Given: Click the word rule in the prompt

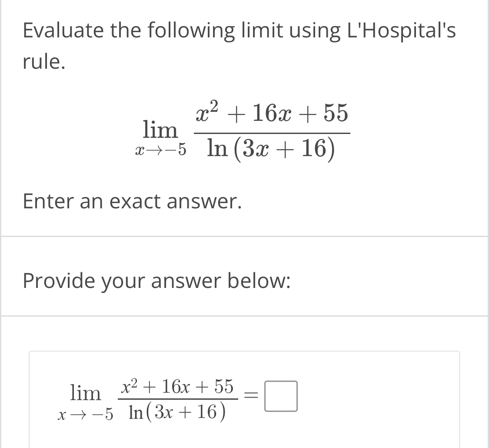Looking at the screenshot, I should point(45,62).
